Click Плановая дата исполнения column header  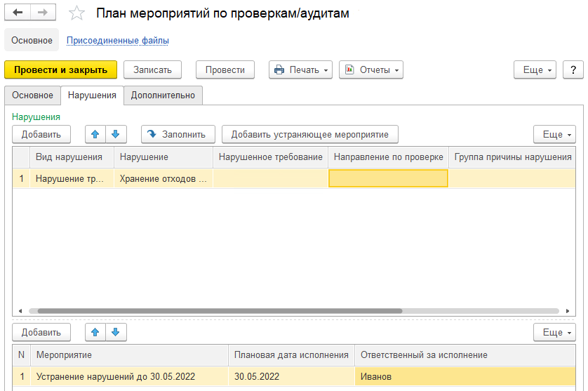pos(291,355)
